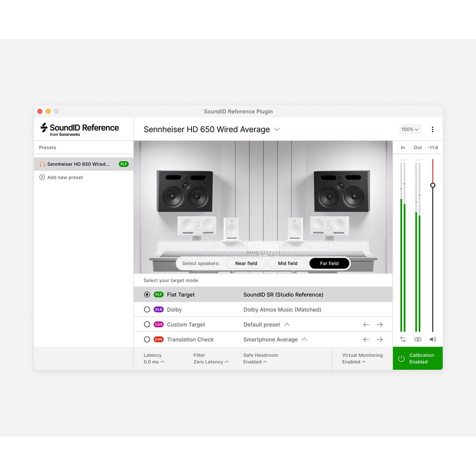Click the speaker volume icon
476x476 pixels.
(432, 339)
